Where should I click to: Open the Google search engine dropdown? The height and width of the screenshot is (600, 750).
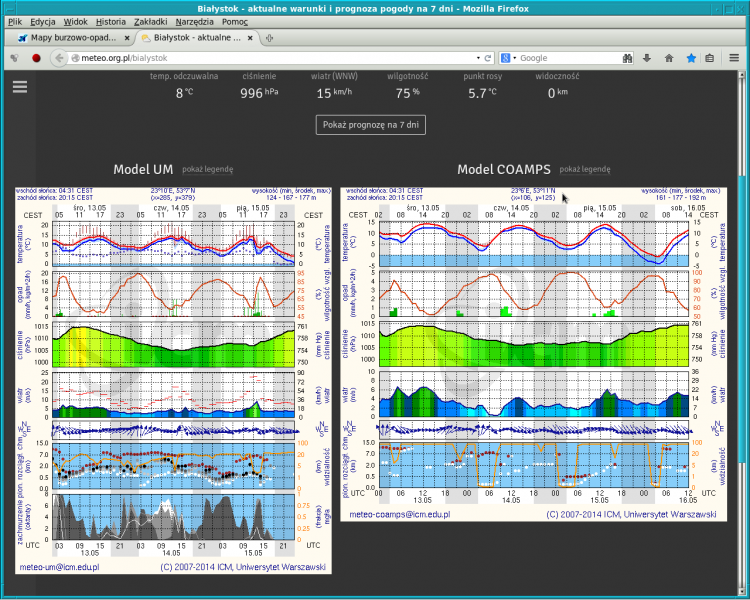tap(508, 58)
